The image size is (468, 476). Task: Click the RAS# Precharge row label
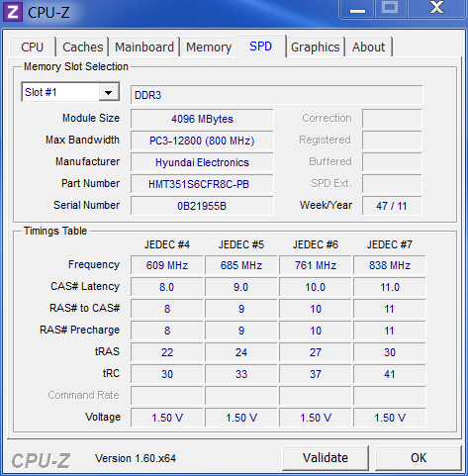(x=80, y=330)
